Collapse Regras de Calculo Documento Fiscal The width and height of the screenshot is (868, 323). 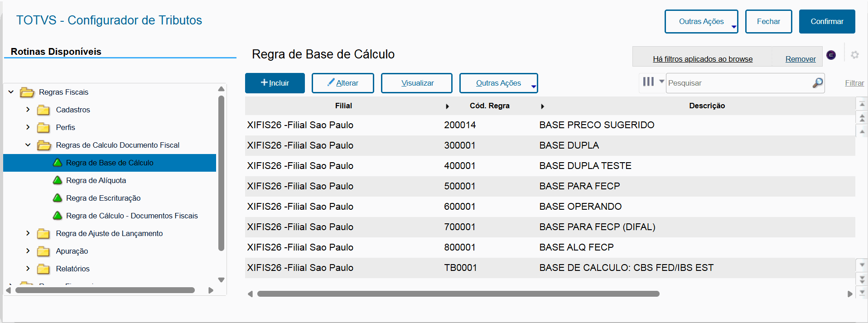(x=28, y=145)
